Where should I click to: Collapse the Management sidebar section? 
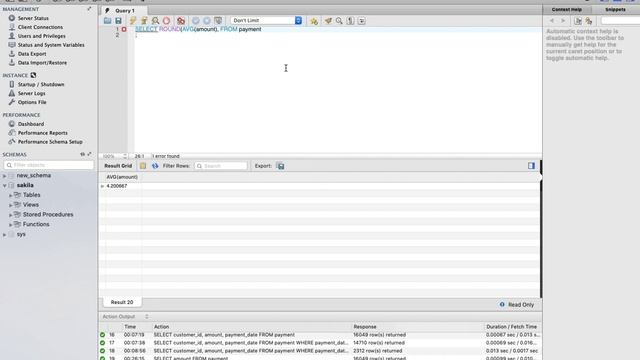89,9
